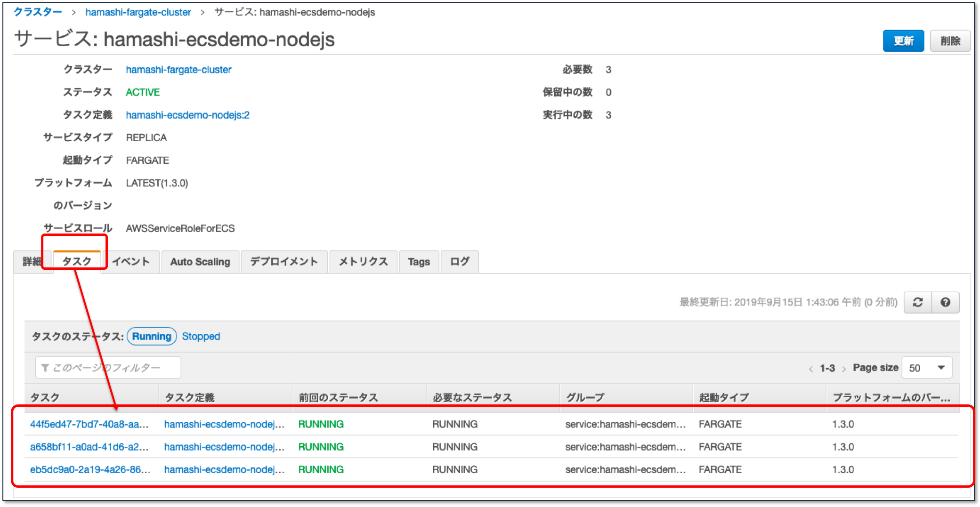Open hamashi-fargate-cluster link in details
The width and height of the screenshot is (980, 507).
[178, 70]
